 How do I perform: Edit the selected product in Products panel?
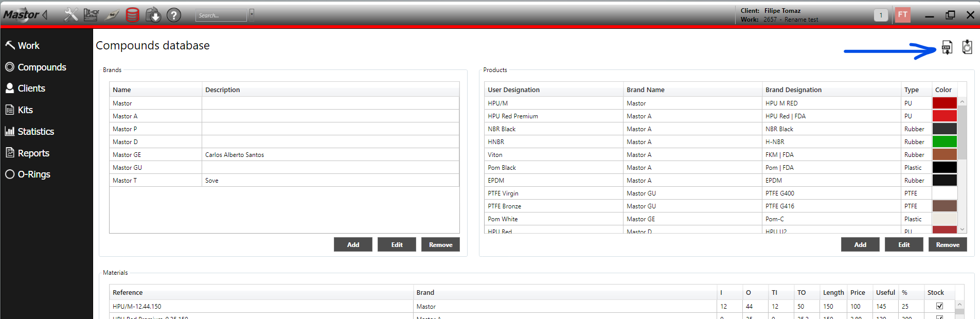click(904, 244)
